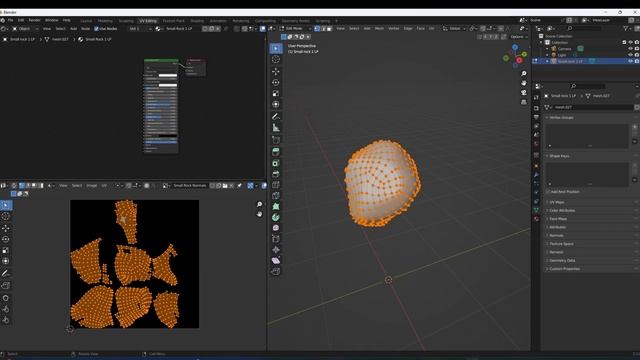The width and height of the screenshot is (640, 360).
Task: Open the Window menu
Action: pos(51,20)
